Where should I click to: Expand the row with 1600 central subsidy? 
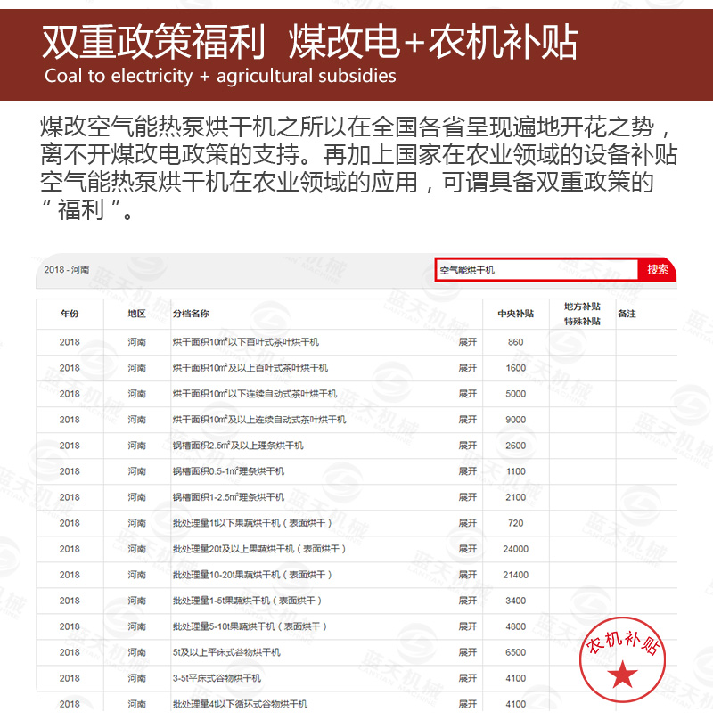click(468, 368)
